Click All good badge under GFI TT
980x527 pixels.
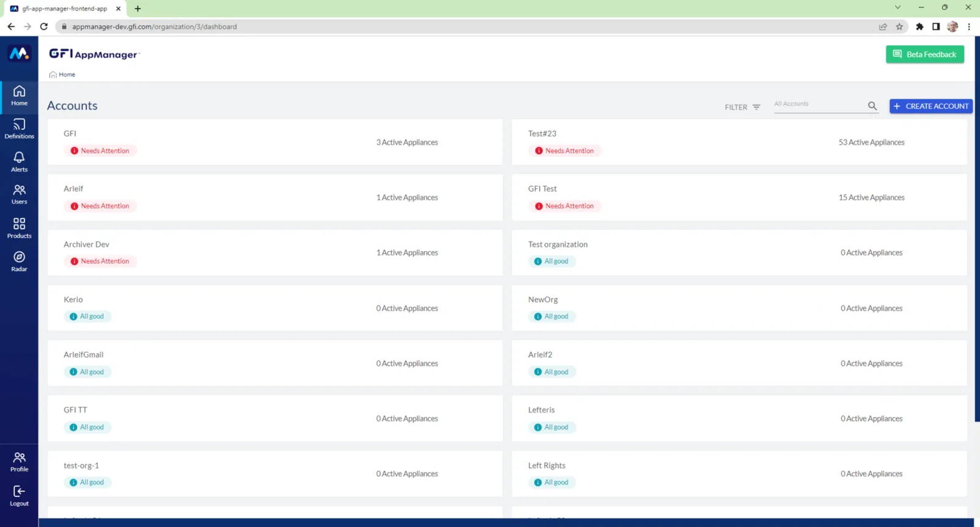(x=87, y=427)
